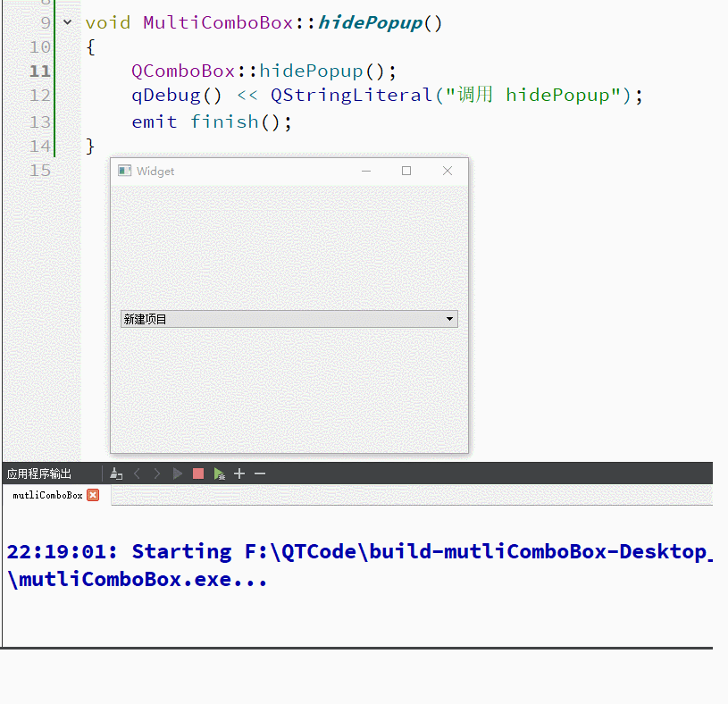The height and width of the screenshot is (704, 728).
Task: Collapse the hidePopup function fold chevron
Action: [x=68, y=21]
